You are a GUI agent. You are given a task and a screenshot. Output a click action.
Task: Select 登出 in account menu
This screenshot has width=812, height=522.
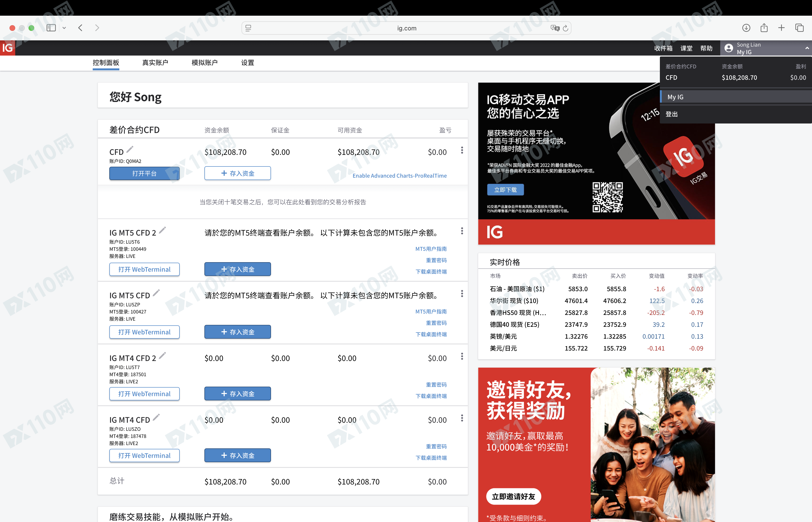pos(671,114)
